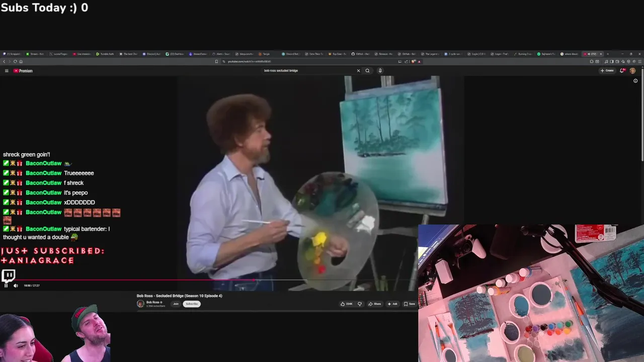Click the Ask button
The height and width of the screenshot is (362, 644).
[392, 304]
